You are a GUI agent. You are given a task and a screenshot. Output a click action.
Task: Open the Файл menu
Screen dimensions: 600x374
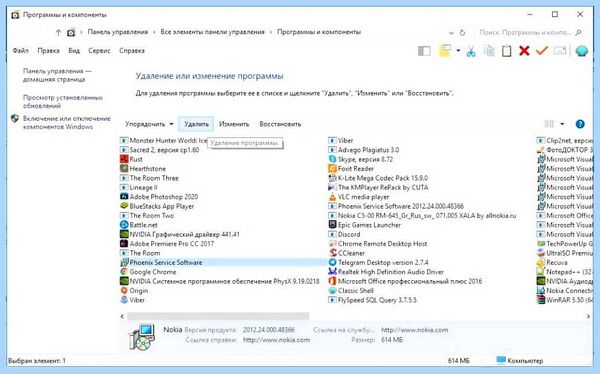coord(20,51)
